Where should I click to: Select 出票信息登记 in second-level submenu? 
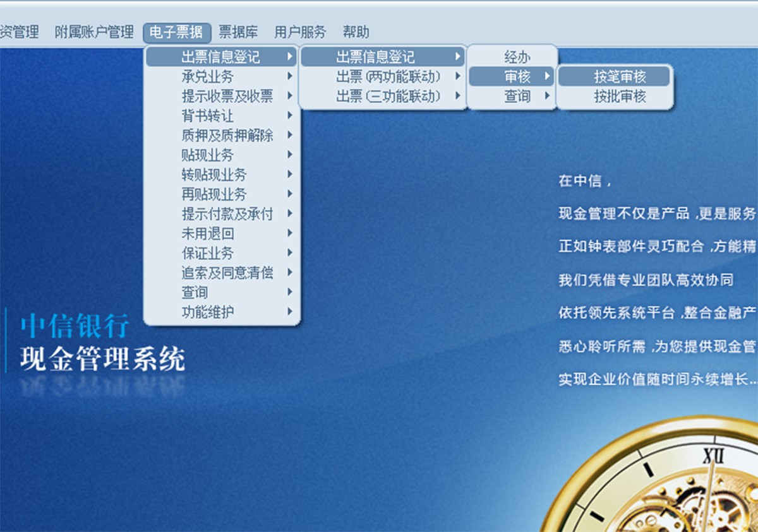click(383, 57)
